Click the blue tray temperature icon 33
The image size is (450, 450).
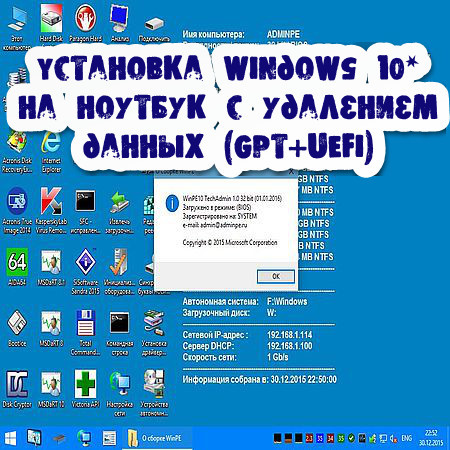[x=320, y=438]
